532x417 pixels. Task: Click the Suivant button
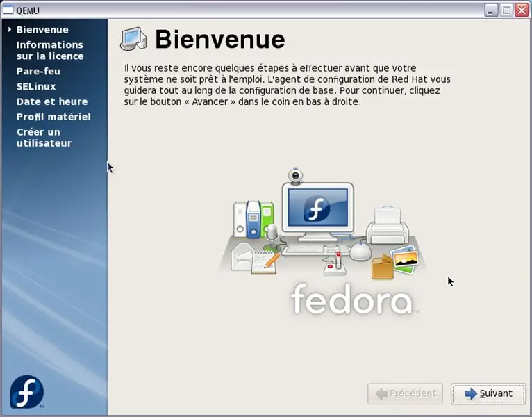pos(488,393)
